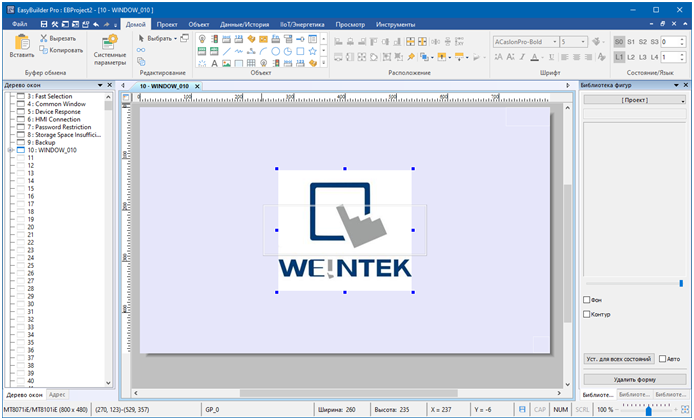Screen dimensions: 694x420
Task: Select the Ellipse drawing tool
Action: pyautogui.click(x=275, y=51)
